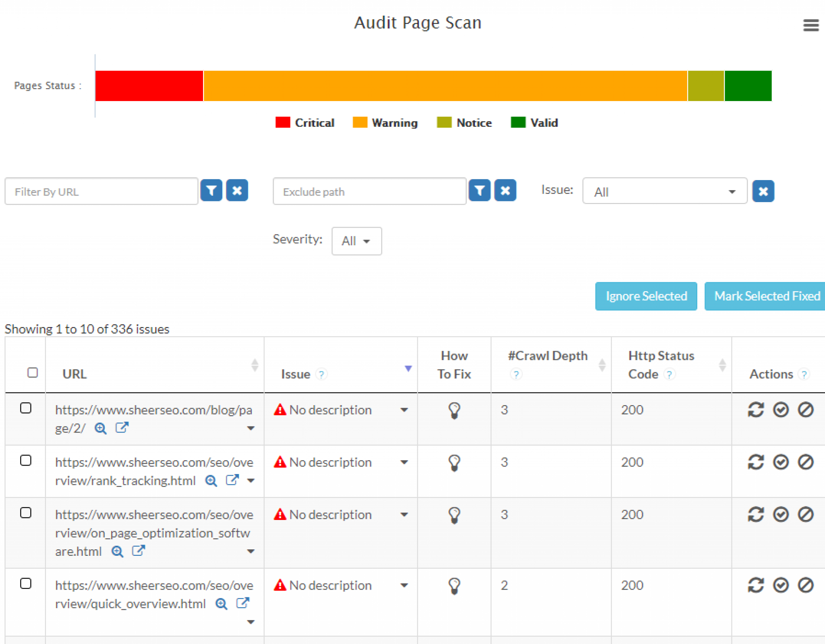Viewport: 825px width, 644px height.
Task: Select the quick_overview.html row checkbox
Action: [26, 583]
